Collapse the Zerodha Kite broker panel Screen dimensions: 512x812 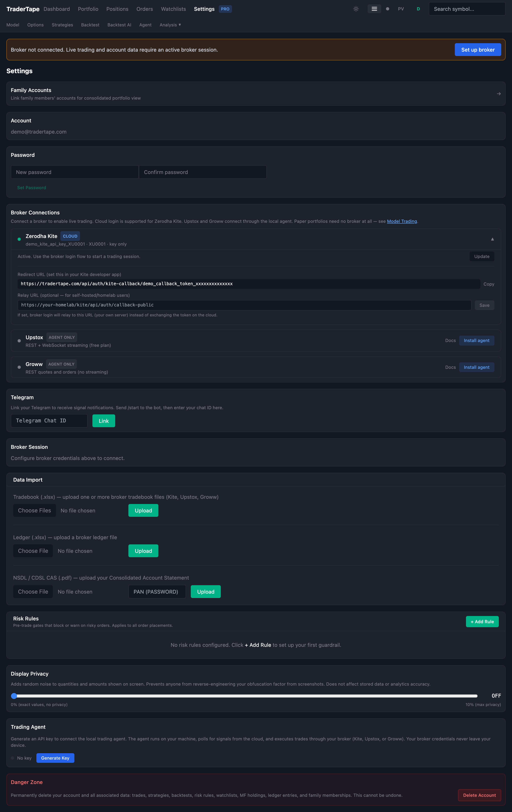[x=492, y=239]
